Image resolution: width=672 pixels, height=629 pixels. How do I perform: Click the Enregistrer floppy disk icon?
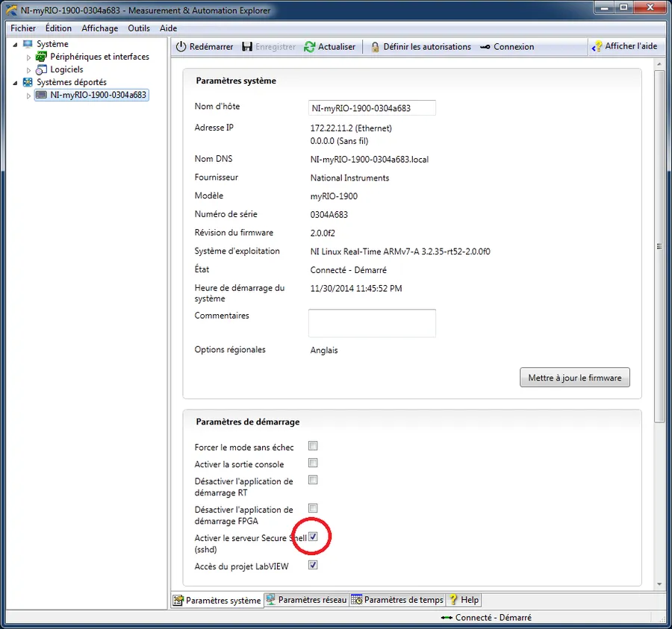click(x=247, y=47)
